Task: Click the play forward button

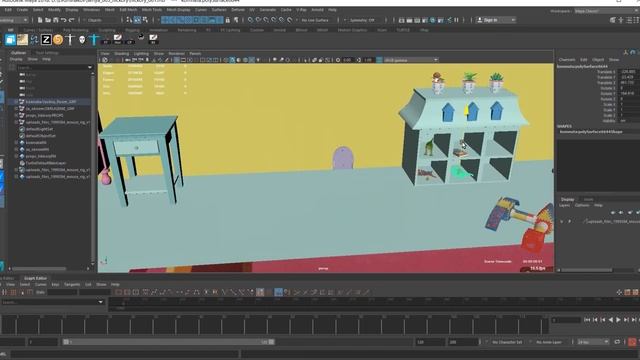Action: coord(618,320)
